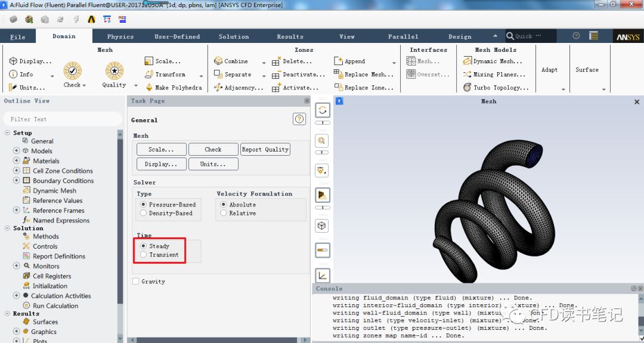Select the Transient time option
This screenshot has width=644, height=343.
click(143, 255)
